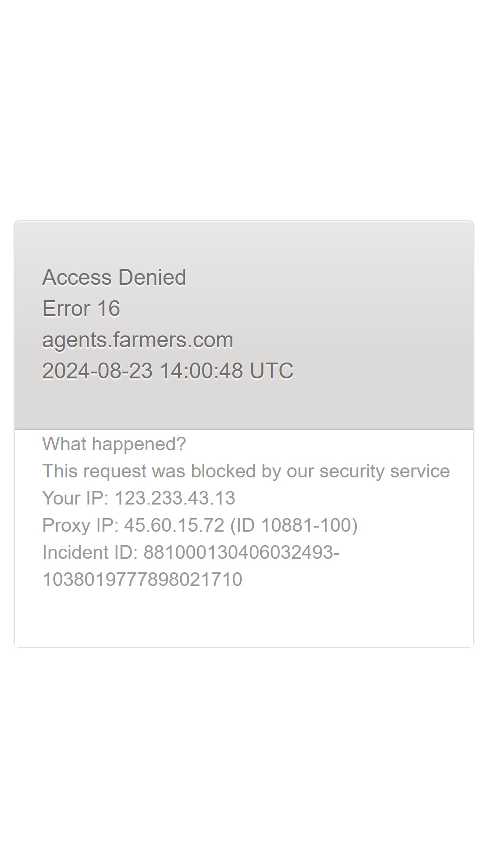Select the 123.233.43.13 IP address

pos(175,498)
